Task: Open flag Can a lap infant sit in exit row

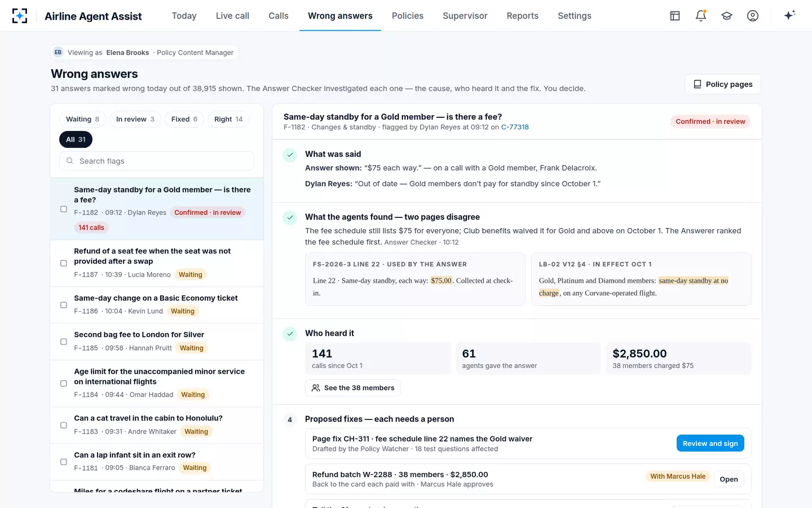Action: click(157, 462)
